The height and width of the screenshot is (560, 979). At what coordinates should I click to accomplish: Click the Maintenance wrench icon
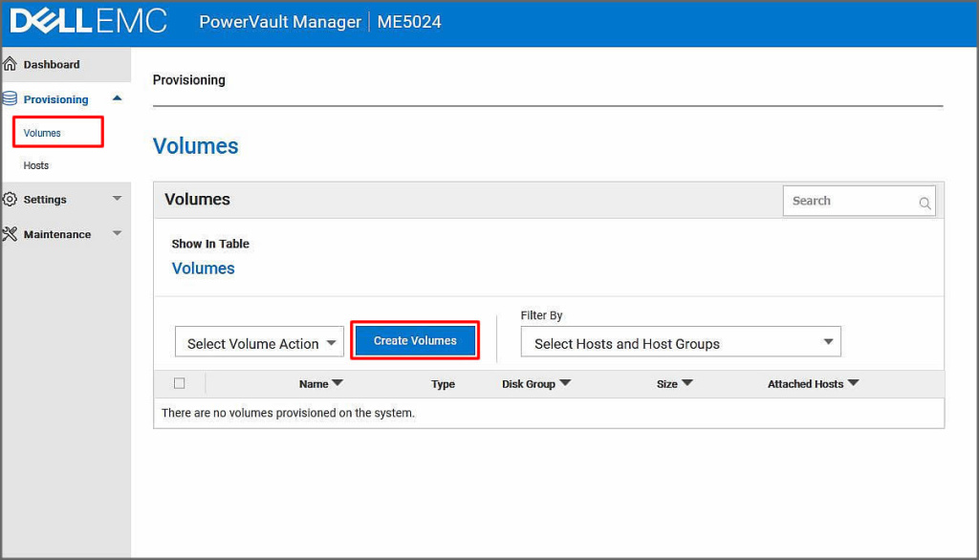(11, 234)
